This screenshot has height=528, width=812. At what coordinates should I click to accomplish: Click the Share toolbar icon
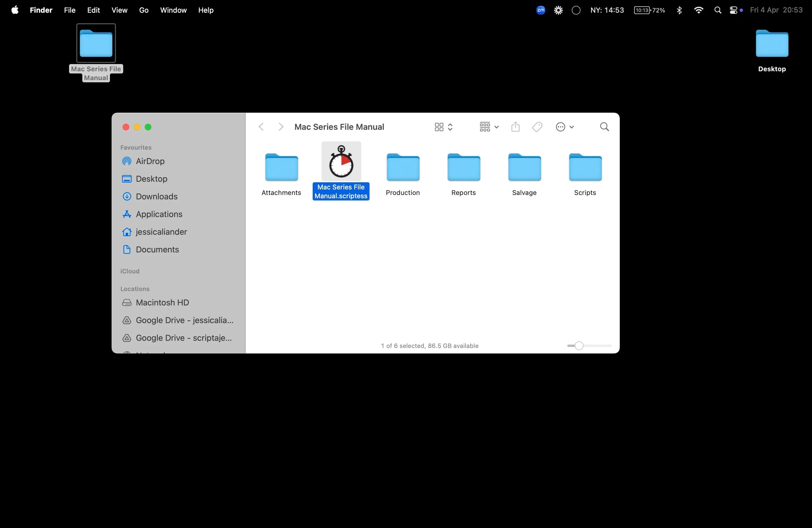515,127
